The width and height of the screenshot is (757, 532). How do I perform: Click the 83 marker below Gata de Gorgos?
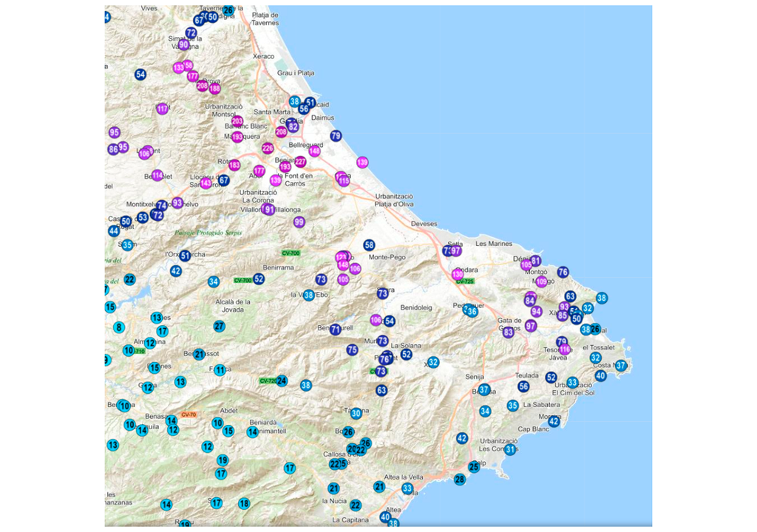(x=508, y=332)
